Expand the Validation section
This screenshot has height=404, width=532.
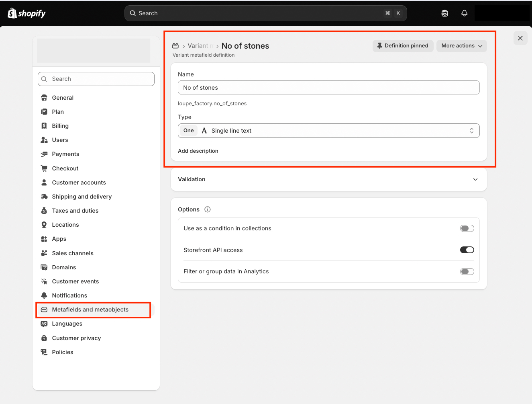click(328, 179)
